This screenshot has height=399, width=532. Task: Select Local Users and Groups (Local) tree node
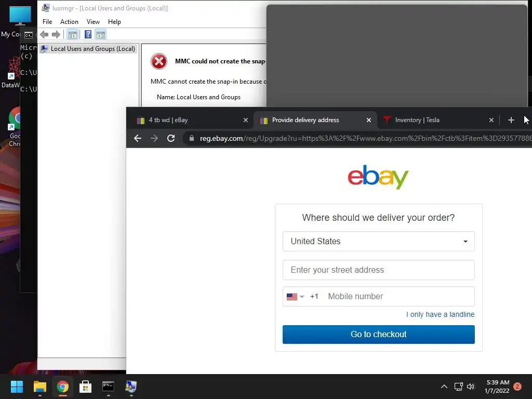(88, 49)
